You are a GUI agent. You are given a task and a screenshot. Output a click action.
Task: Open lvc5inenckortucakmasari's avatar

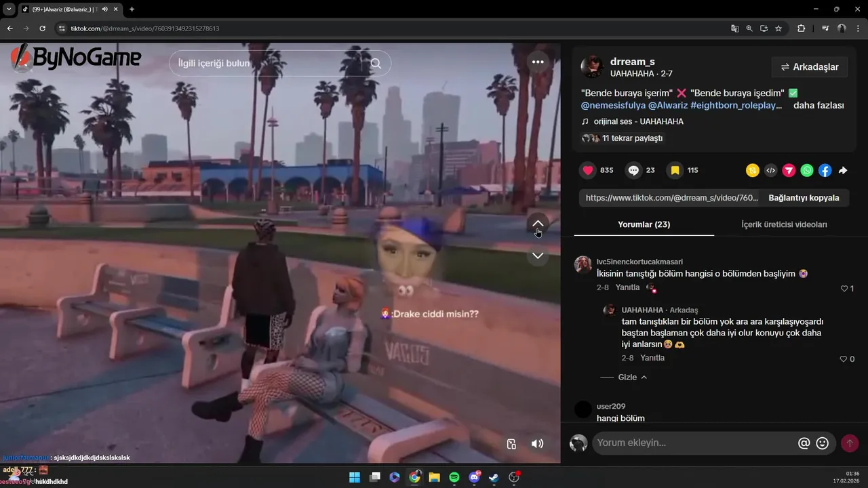583,265
